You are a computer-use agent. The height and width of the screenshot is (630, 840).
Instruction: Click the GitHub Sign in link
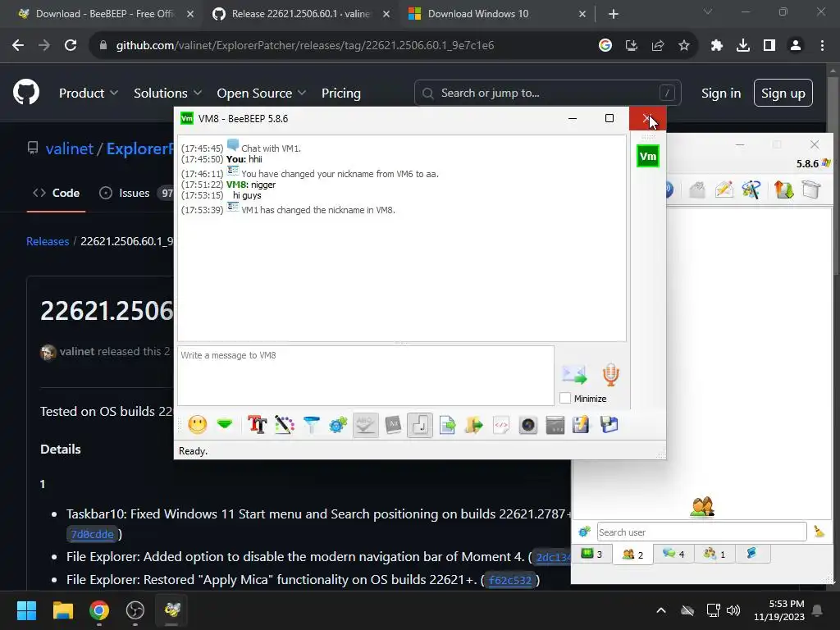coord(721,94)
